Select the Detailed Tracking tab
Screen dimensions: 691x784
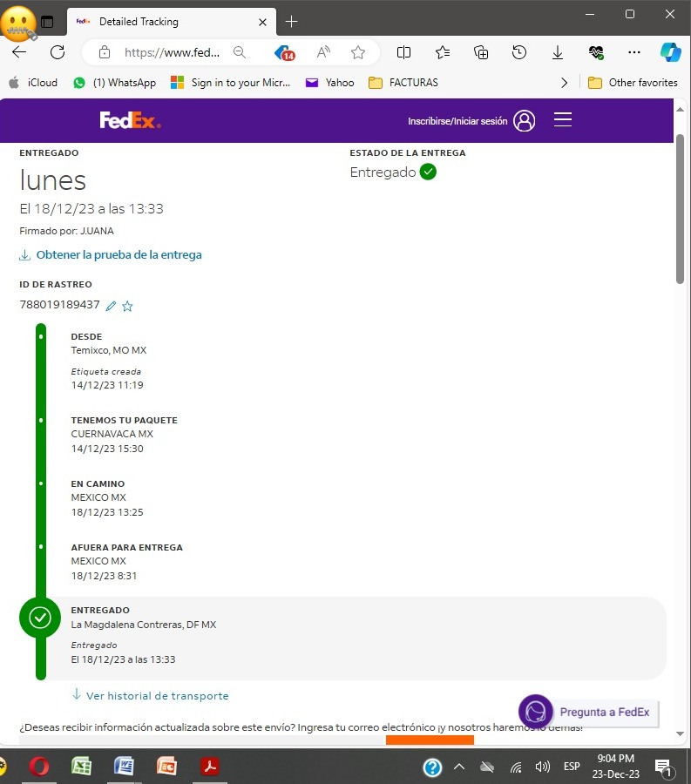click(171, 22)
